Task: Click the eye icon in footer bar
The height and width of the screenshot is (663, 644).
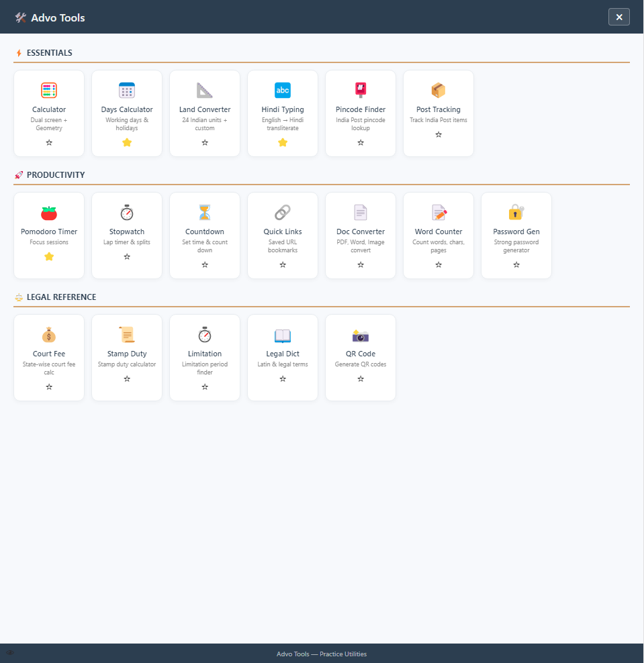Action: coord(10,652)
